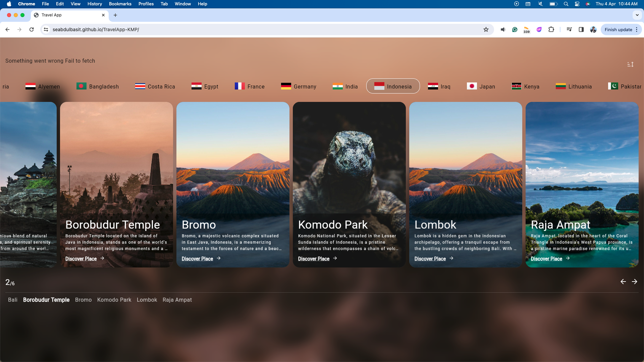644x362 pixels.
Task: Open the Chrome three-dot menu
Action: pyautogui.click(x=637, y=29)
